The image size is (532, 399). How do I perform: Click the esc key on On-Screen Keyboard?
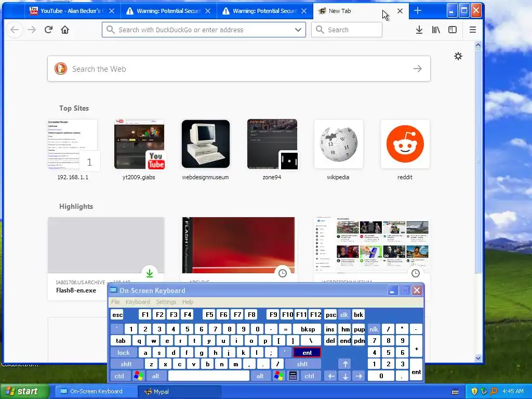click(117, 314)
